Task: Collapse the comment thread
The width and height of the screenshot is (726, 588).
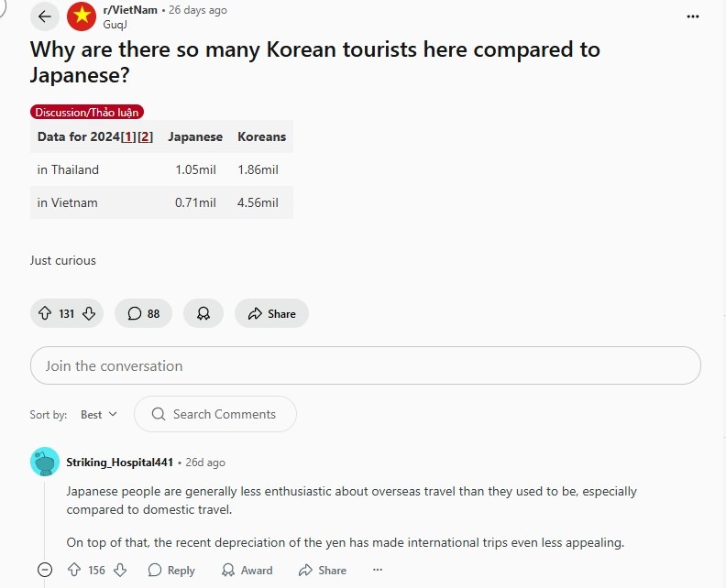Action: [45, 570]
